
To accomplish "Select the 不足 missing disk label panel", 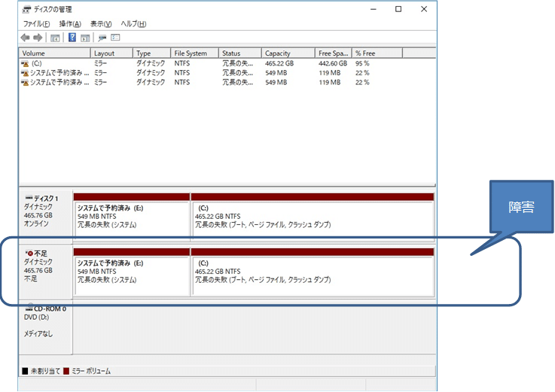I will [46, 272].
